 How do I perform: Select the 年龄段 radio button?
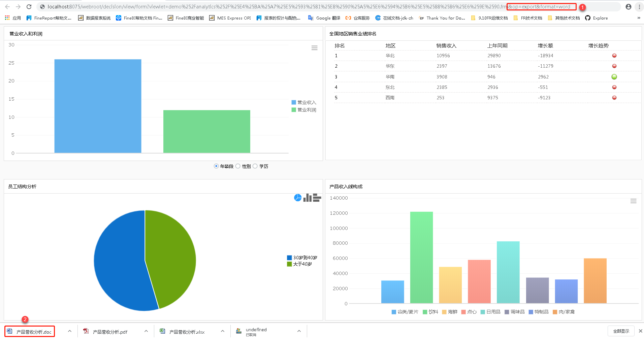click(x=216, y=166)
